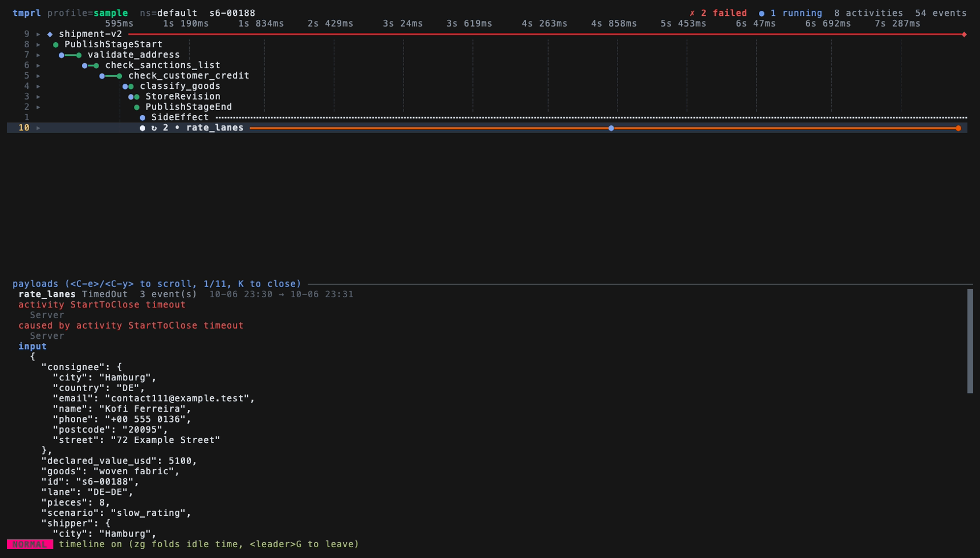980x558 pixels.
Task: Click the NORMAL mode indicator
Action: click(30, 544)
